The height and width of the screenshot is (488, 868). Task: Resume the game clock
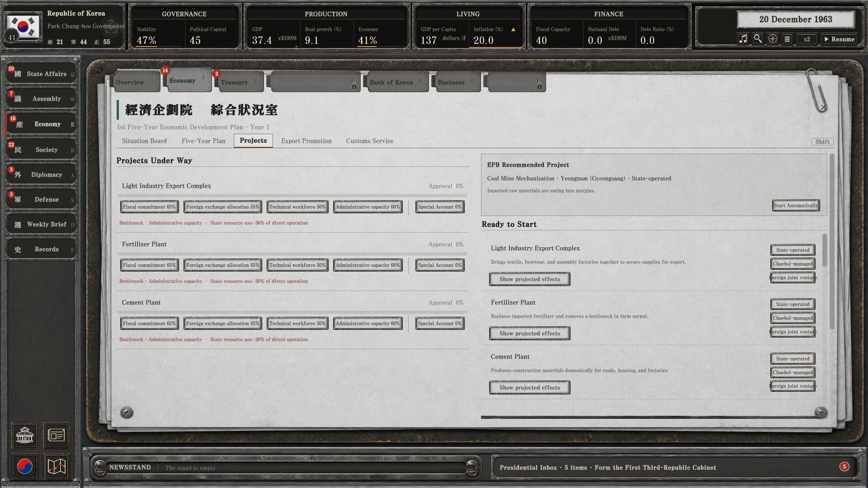839,39
